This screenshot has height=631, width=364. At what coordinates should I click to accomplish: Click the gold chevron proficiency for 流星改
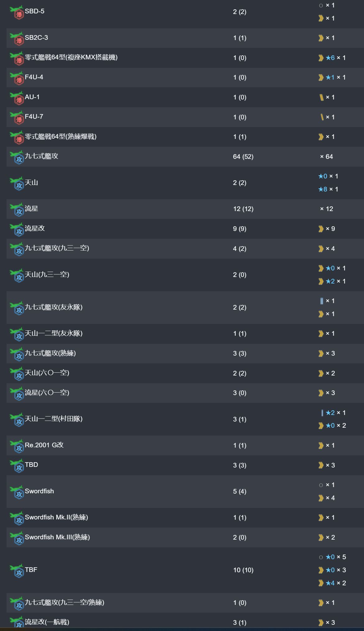[321, 229]
